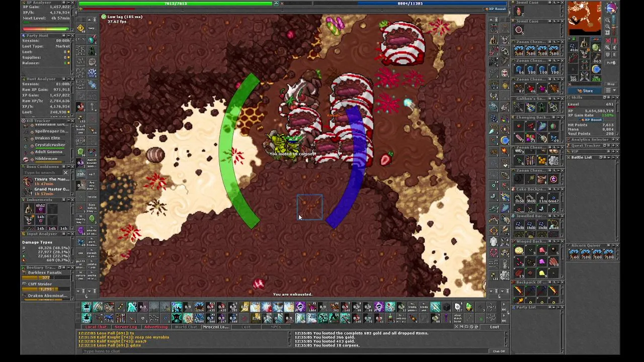Select the Mroczni Lo... chat tab

click(215, 327)
